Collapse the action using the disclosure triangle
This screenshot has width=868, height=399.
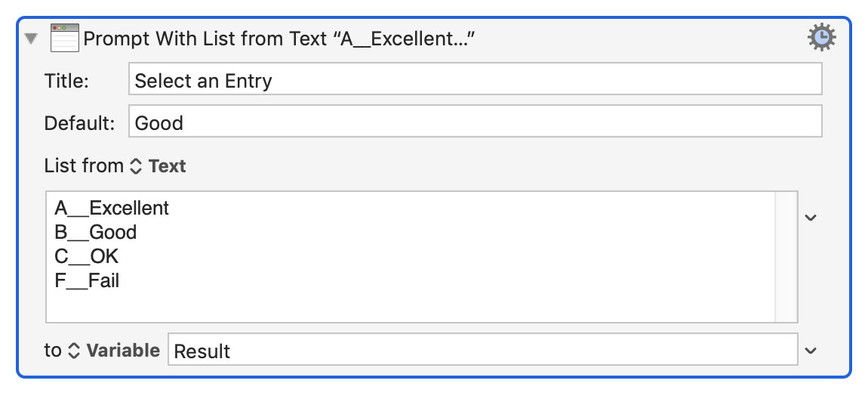[x=31, y=39]
